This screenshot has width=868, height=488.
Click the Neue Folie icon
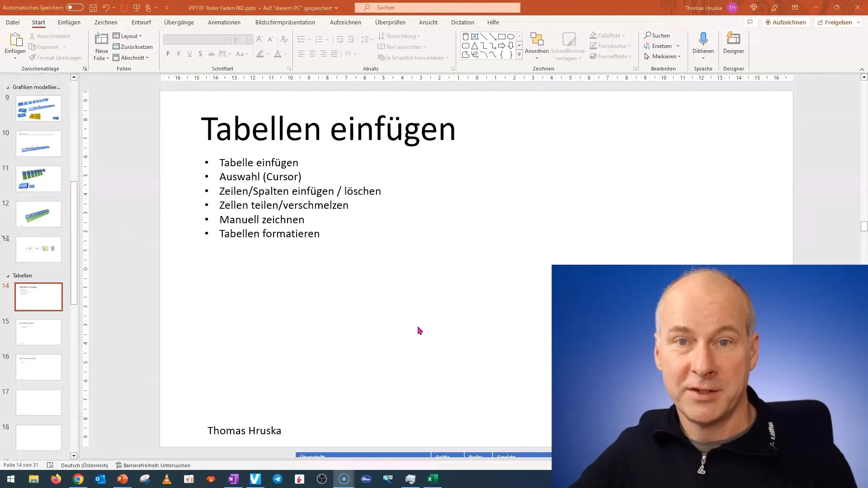click(102, 39)
